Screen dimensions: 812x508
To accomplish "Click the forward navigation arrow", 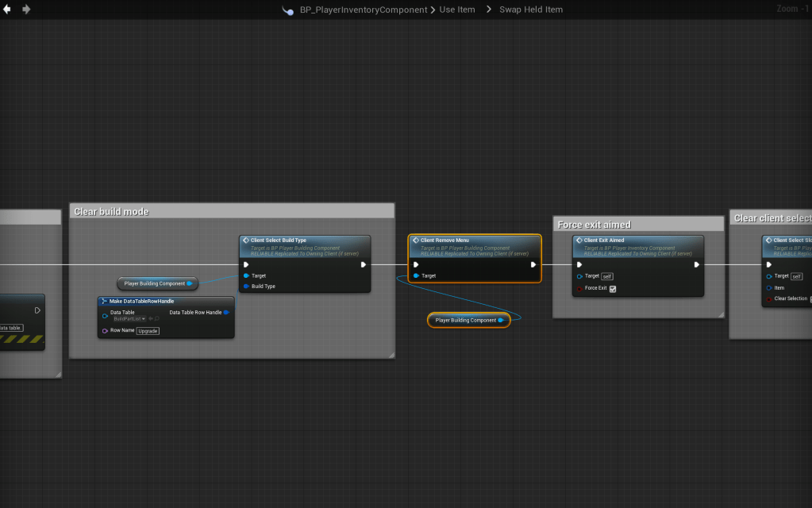I will pos(26,10).
